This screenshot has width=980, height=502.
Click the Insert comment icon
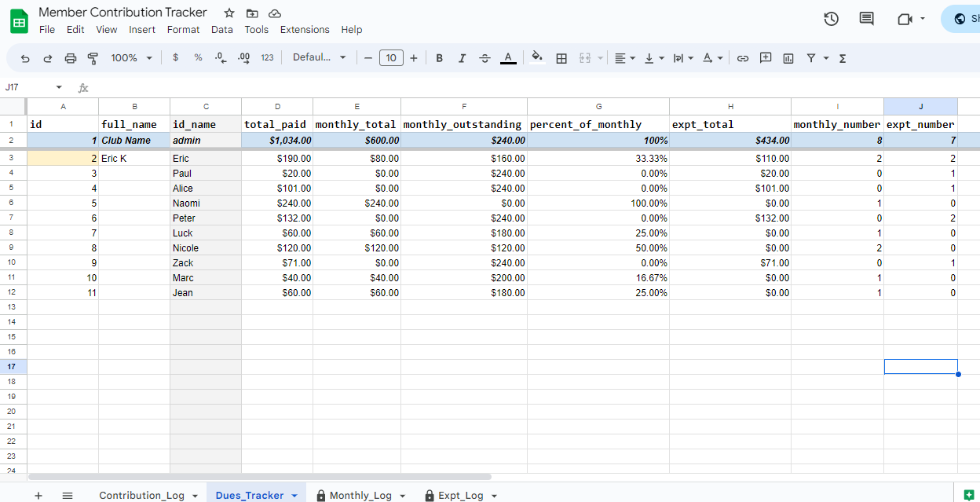coord(766,58)
